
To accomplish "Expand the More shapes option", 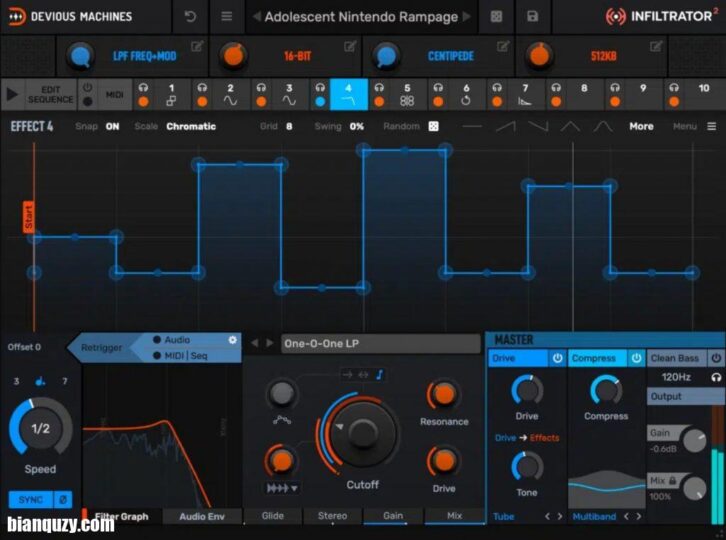I will click(641, 127).
